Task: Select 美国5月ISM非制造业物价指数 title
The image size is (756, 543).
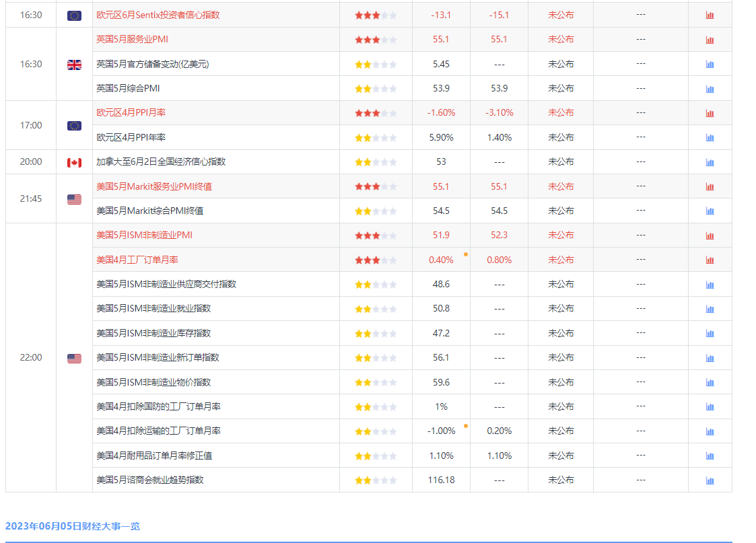Action: 153,382
